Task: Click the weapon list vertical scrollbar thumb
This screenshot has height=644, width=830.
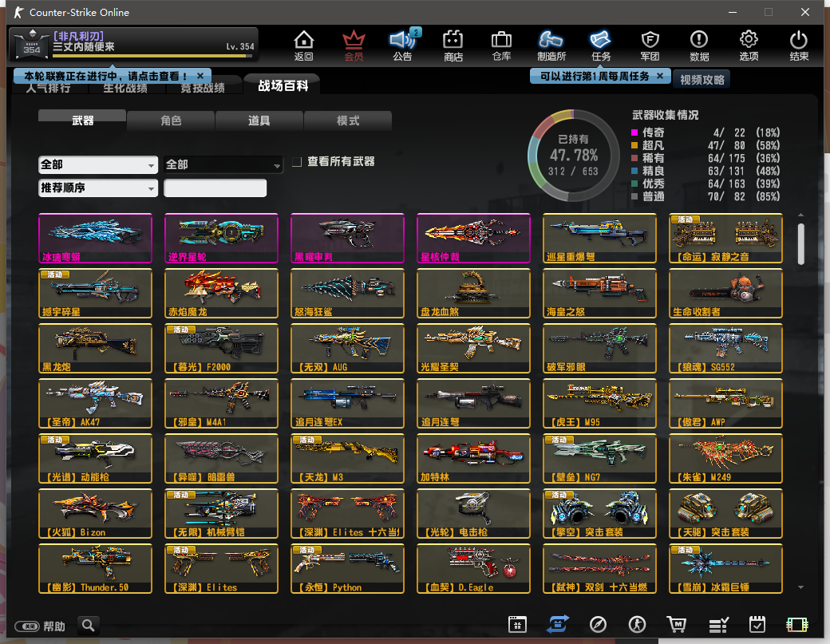Action: pos(801,243)
